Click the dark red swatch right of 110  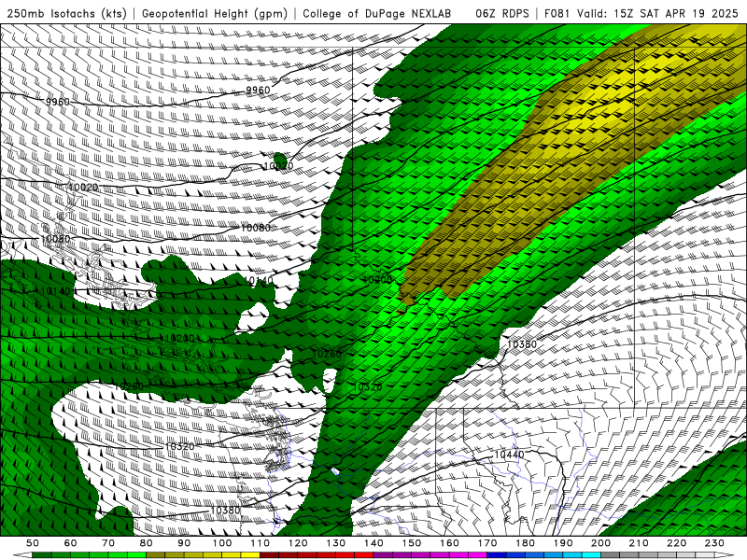coord(270,555)
